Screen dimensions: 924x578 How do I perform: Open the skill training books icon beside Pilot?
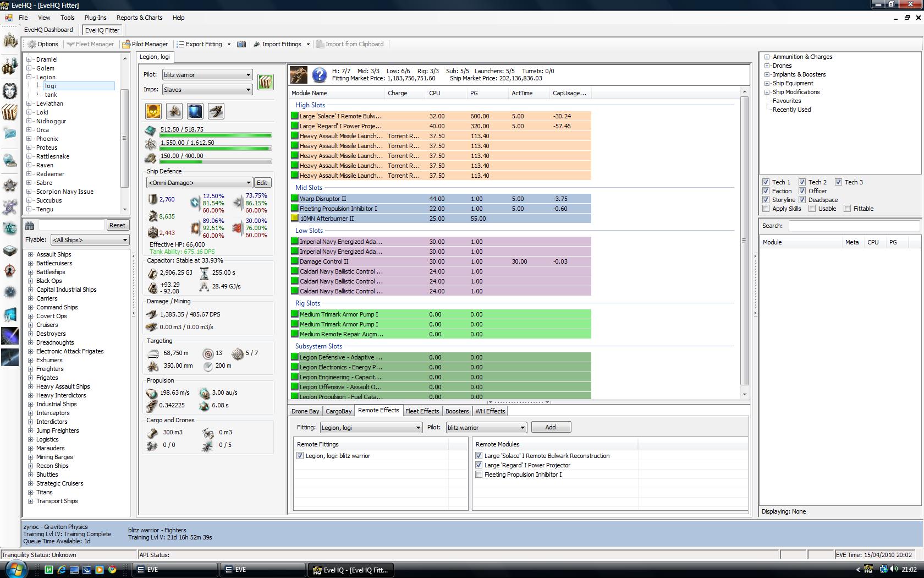(x=266, y=82)
